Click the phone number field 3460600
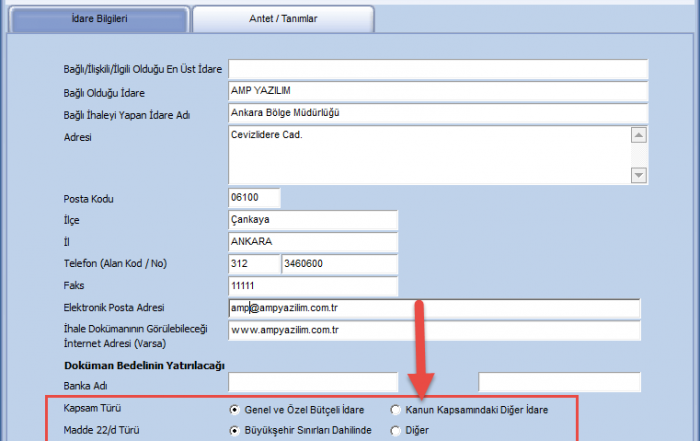700x441 pixels. [340, 264]
